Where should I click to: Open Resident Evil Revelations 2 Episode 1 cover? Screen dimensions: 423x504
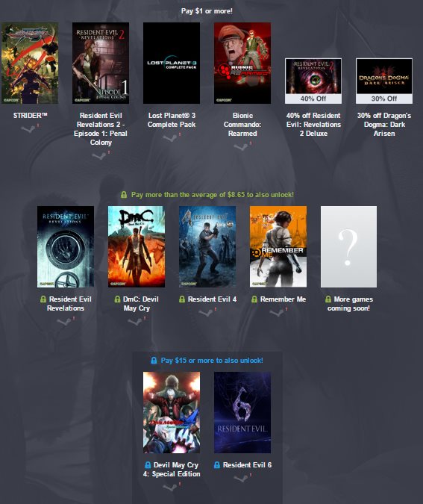[101, 63]
